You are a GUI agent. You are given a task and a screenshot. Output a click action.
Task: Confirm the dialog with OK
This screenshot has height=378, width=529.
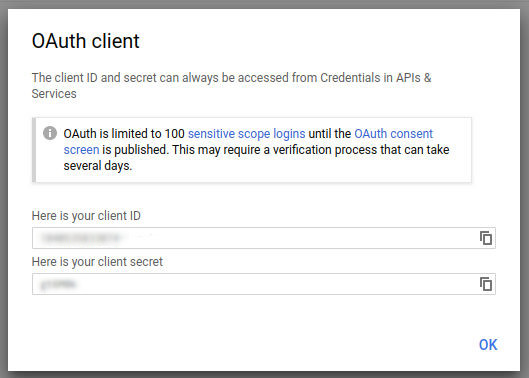488,345
